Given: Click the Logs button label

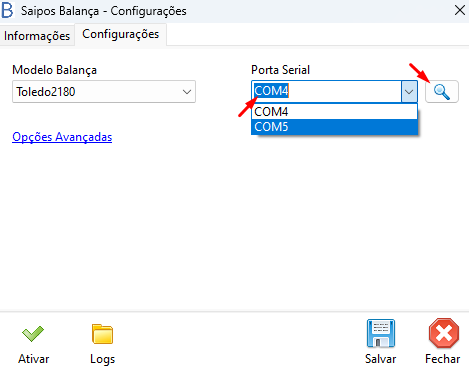Looking at the screenshot, I should click(103, 359).
